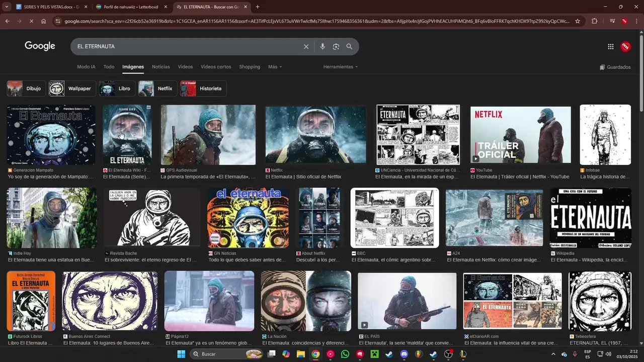Open Chrome media controls icon
This screenshot has height=362, width=644.
(x=612, y=21)
